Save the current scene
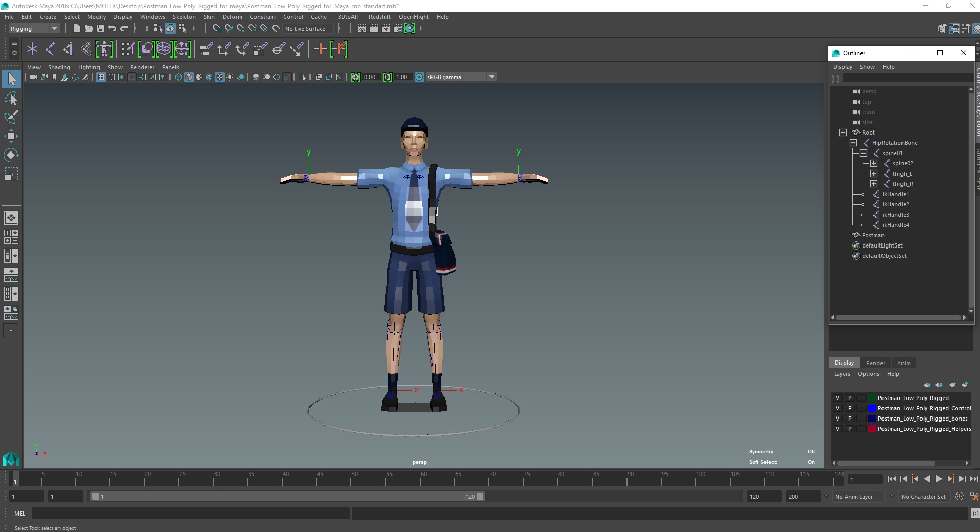Image resolution: width=980 pixels, height=532 pixels. 101,29
